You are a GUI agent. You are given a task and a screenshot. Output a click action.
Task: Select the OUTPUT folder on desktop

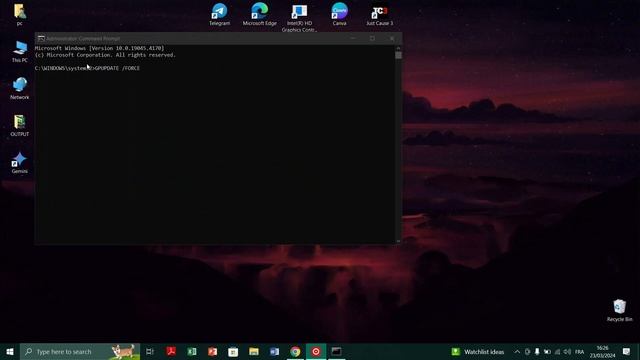tap(20, 125)
